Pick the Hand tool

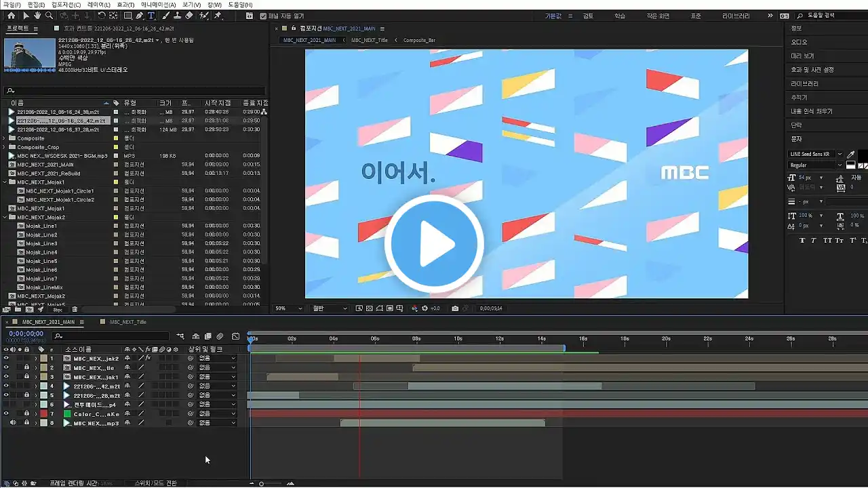point(37,16)
